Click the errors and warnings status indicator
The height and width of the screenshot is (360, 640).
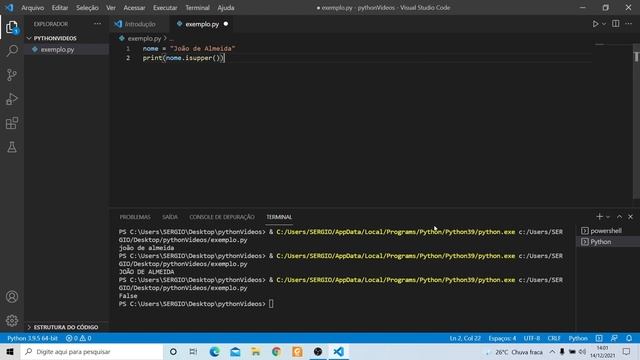(78, 338)
